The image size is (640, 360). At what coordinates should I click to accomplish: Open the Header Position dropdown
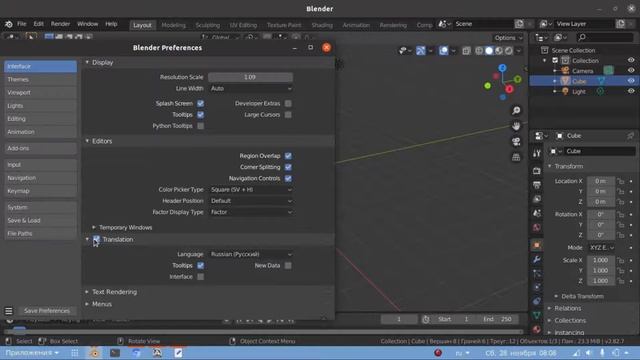(x=251, y=201)
